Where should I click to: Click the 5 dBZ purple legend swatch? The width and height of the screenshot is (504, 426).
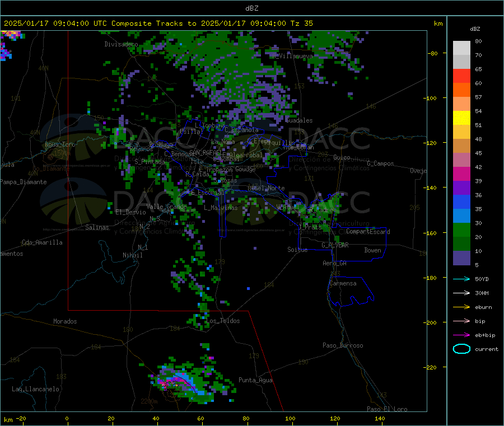click(x=461, y=258)
